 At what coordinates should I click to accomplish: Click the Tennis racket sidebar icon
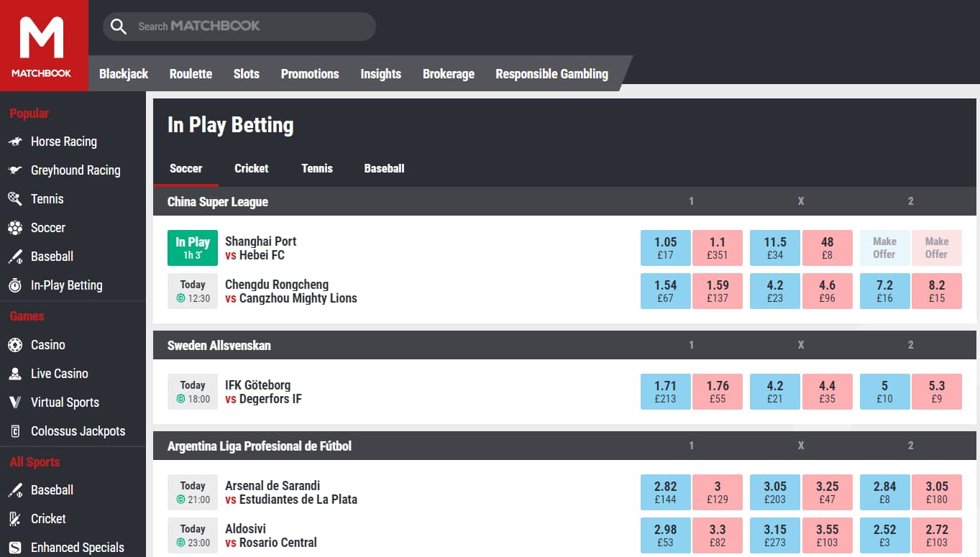(15, 199)
